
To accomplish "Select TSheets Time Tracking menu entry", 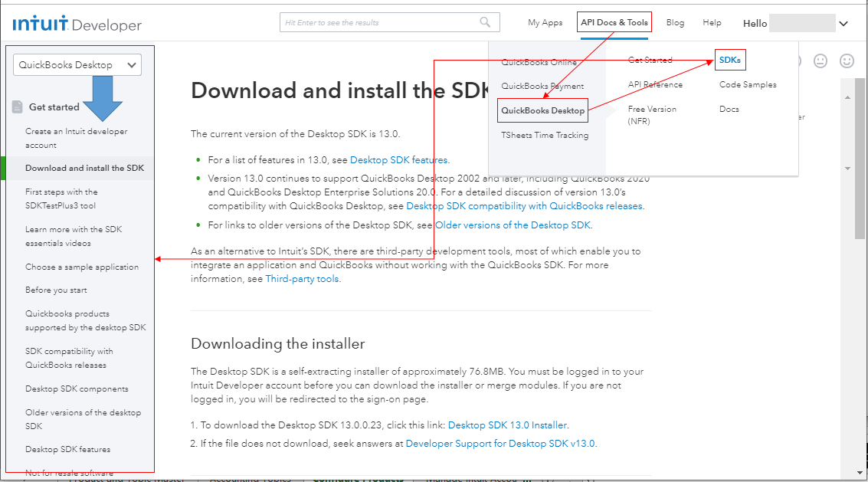I will tap(545, 135).
